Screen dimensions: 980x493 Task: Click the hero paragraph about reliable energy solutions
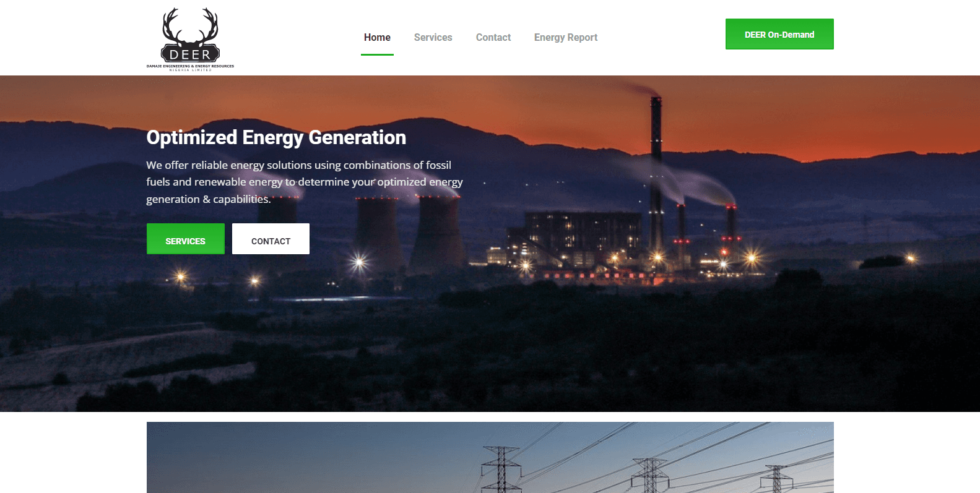(x=304, y=182)
